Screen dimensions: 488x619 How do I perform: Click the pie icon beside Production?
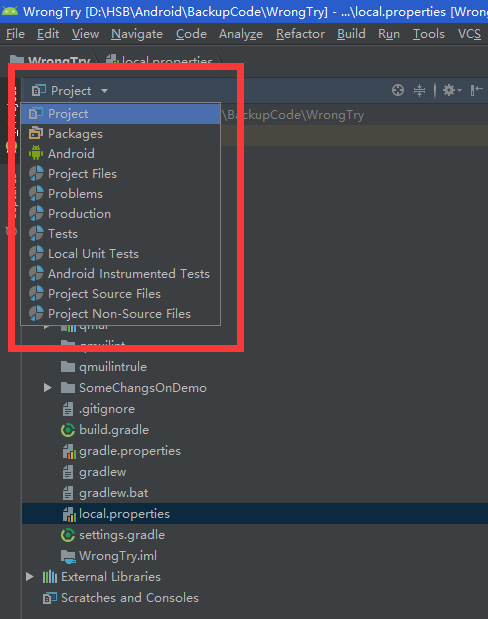(36, 214)
